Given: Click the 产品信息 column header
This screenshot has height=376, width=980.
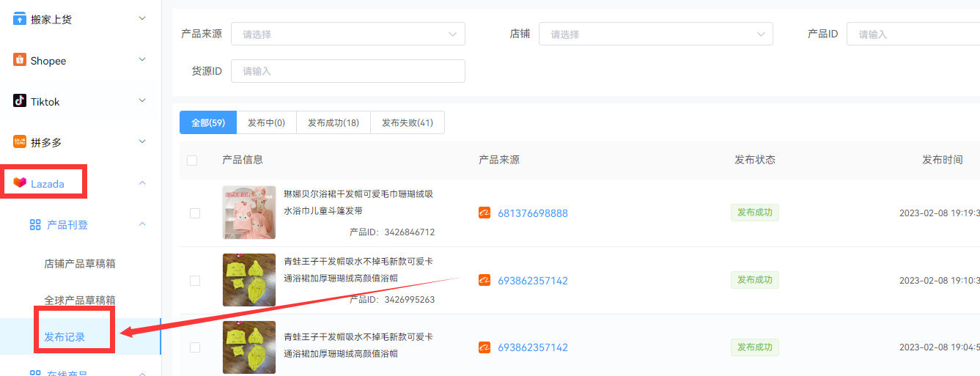Looking at the screenshot, I should coord(243,160).
